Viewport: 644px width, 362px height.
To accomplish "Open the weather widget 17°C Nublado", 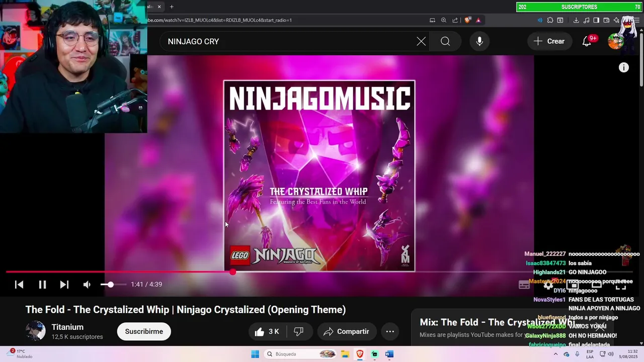I will click(x=20, y=354).
